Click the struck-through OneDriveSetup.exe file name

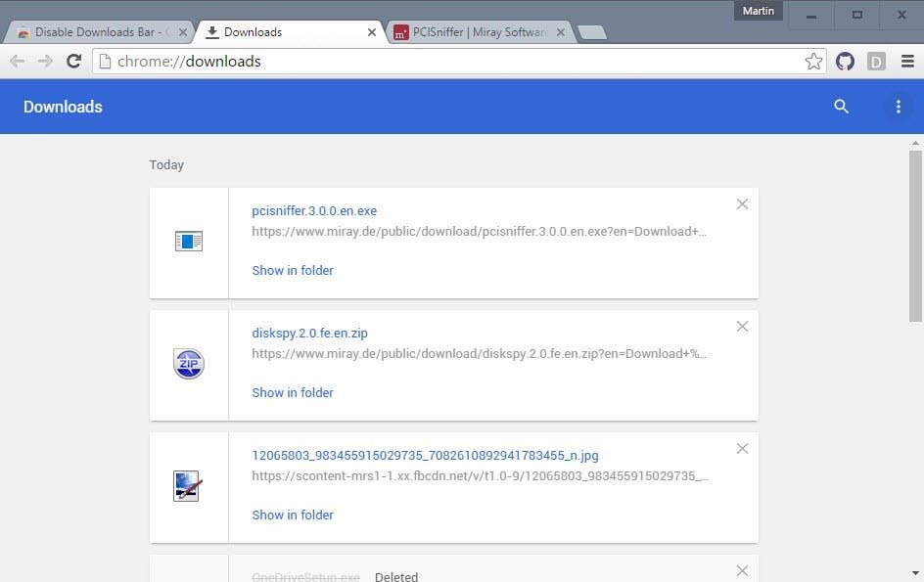pos(305,577)
